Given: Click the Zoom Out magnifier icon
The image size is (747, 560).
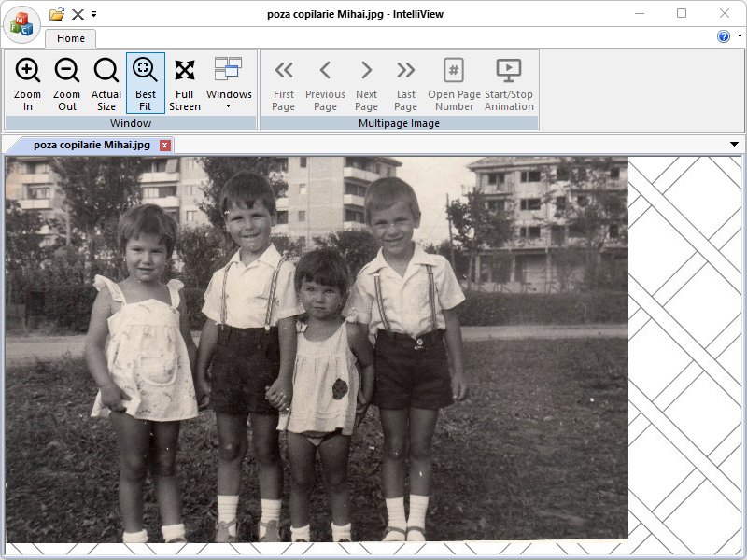Looking at the screenshot, I should pos(67,71).
